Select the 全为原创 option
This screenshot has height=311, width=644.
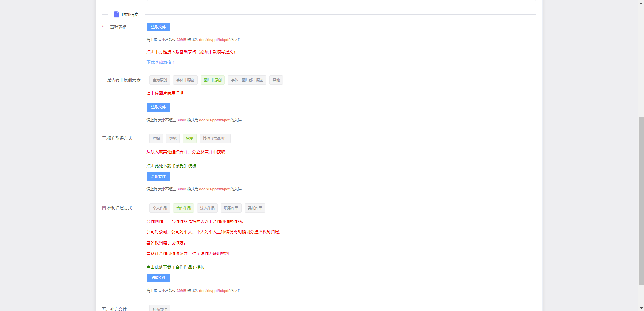pos(160,80)
